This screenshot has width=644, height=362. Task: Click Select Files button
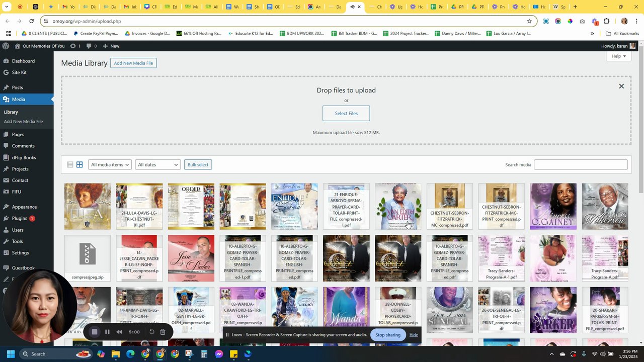346,113
